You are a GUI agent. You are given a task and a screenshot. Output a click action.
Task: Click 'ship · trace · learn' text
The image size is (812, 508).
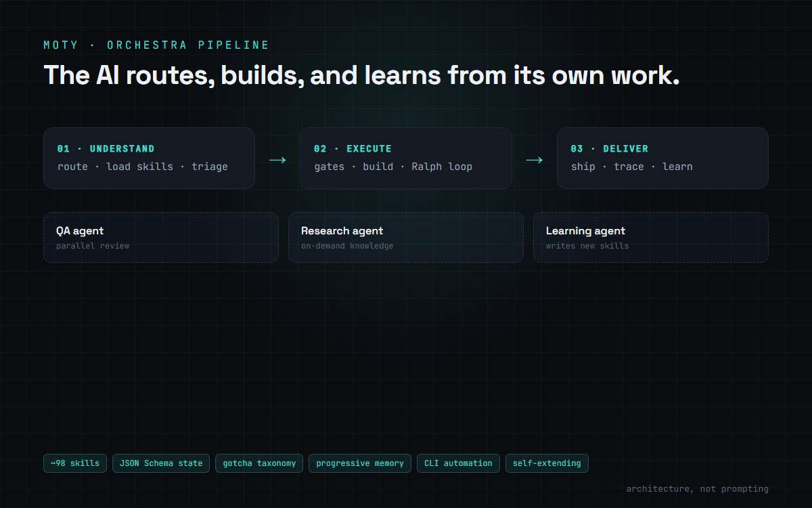(631, 167)
